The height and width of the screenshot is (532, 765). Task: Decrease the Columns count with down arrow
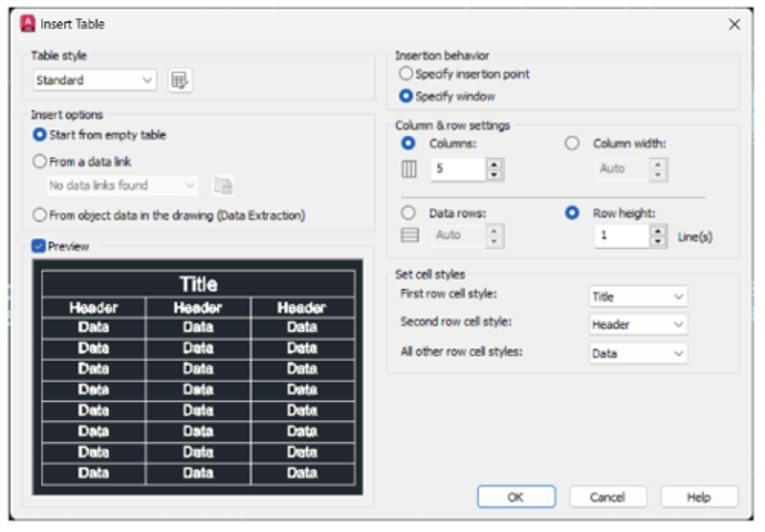point(495,175)
